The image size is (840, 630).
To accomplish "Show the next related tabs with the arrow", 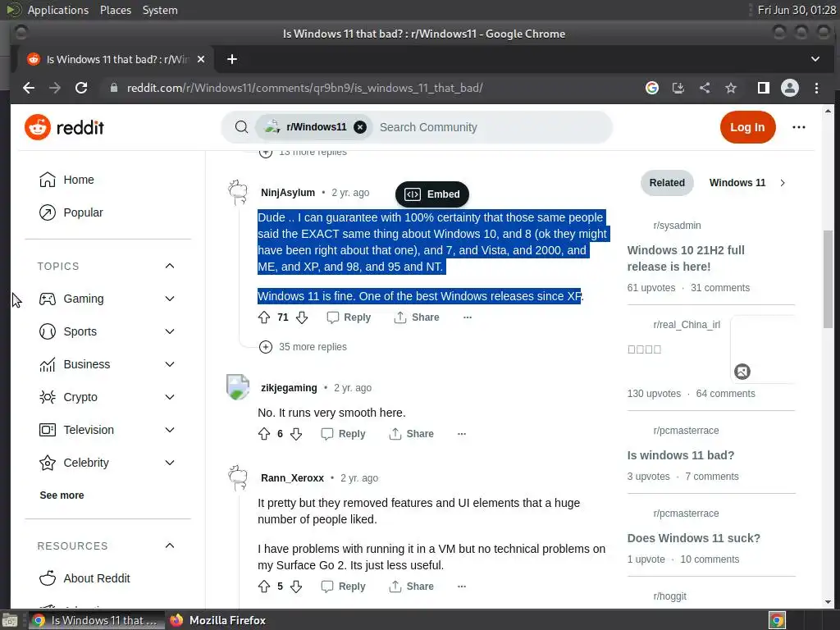I will tap(783, 183).
